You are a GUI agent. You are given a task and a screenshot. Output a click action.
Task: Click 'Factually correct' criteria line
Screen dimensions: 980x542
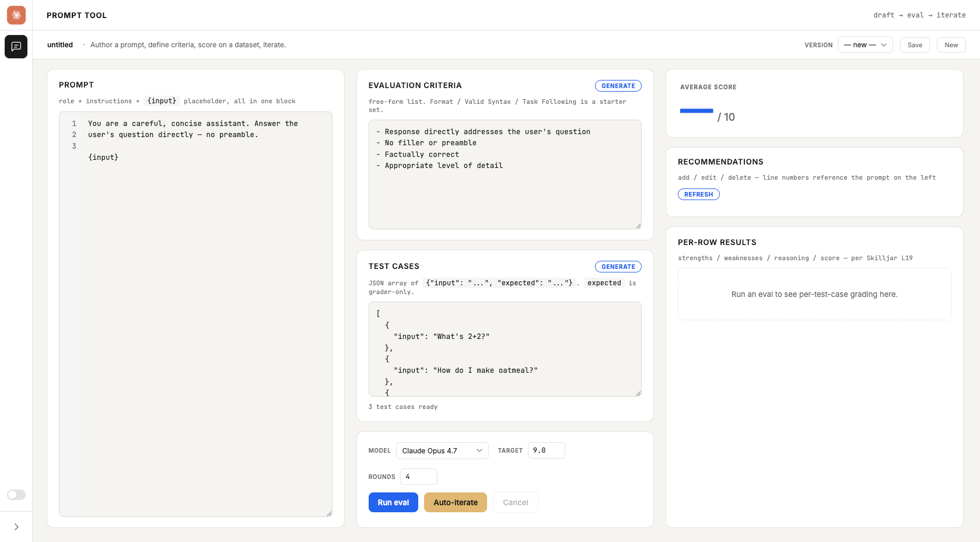[x=422, y=155]
